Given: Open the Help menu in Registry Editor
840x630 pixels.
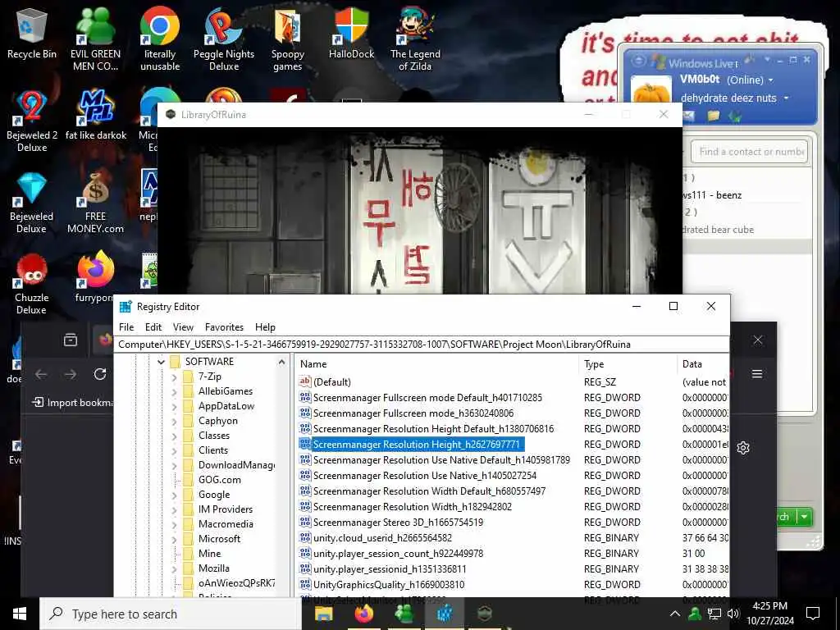Looking at the screenshot, I should point(265,326).
